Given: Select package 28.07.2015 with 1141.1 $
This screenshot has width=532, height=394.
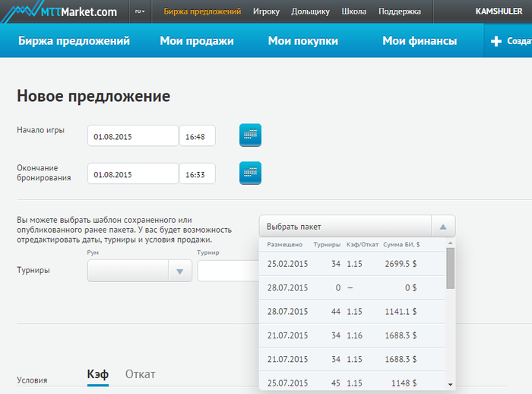Looking at the screenshot, I should tap(352, 311).
